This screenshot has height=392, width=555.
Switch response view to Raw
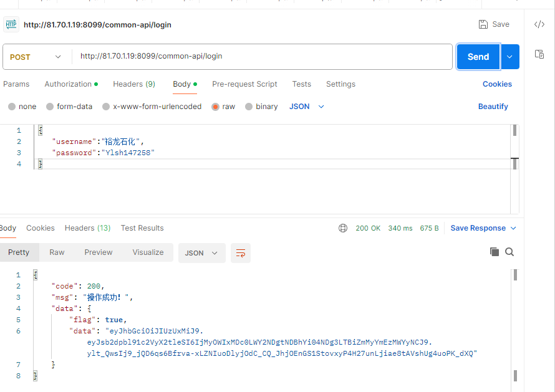tap(57, 252)
